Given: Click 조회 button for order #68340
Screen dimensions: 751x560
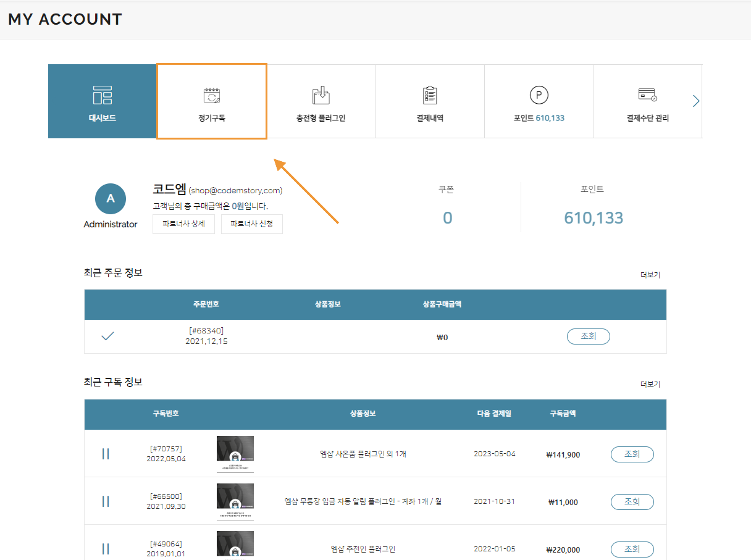Looking at the screenshot, I should point(588,336).
